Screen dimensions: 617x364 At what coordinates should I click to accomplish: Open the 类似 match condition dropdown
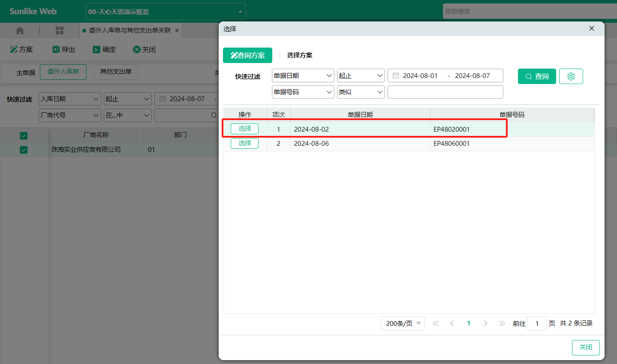361,92
